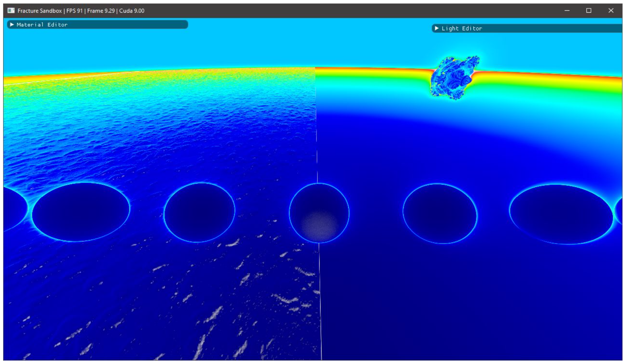The height and width of the screenshot is (364, 626).
Task: Click the large rightmost full sphere
Action: [x=561, y=214]
